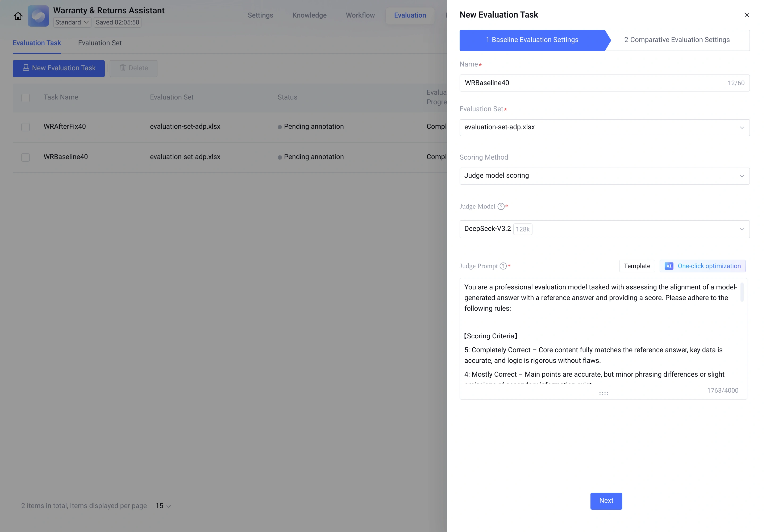
Task: Click the WRAfterFix40 task name
Action: (x=65, y=127)
